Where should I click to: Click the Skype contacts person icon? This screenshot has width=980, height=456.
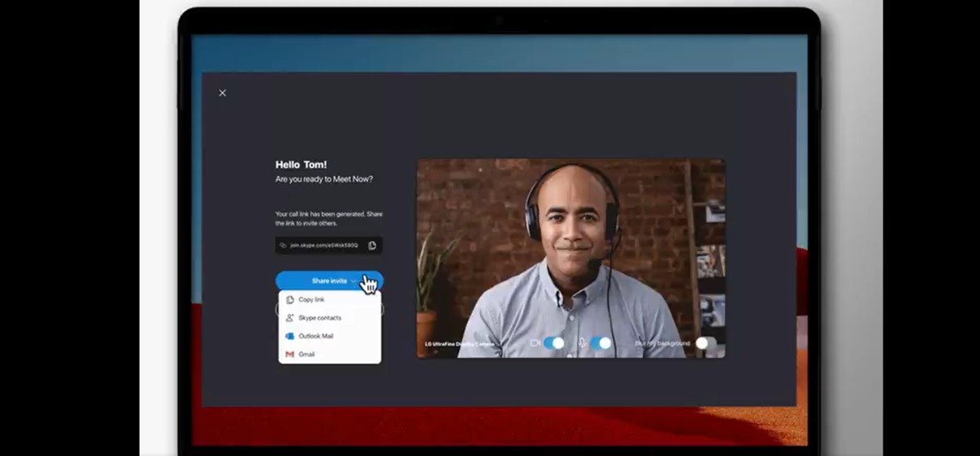tap(290, 318)
